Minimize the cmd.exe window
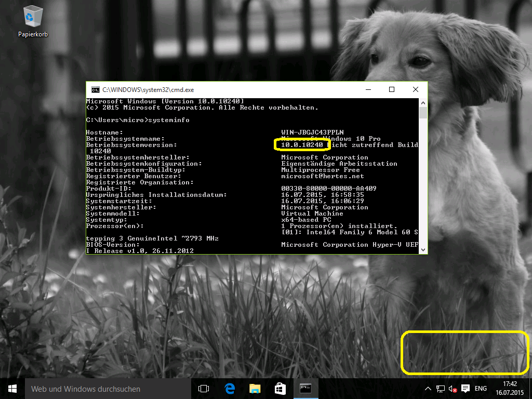The height and width of the screenshot is (399, 532). 368,89
